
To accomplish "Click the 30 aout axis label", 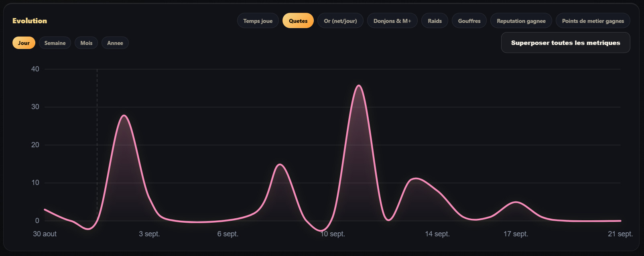I will point(45,234).
